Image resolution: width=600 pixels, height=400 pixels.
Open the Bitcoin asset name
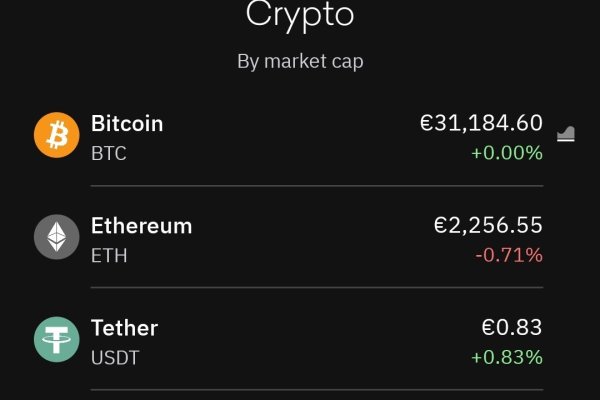point(127,124)
